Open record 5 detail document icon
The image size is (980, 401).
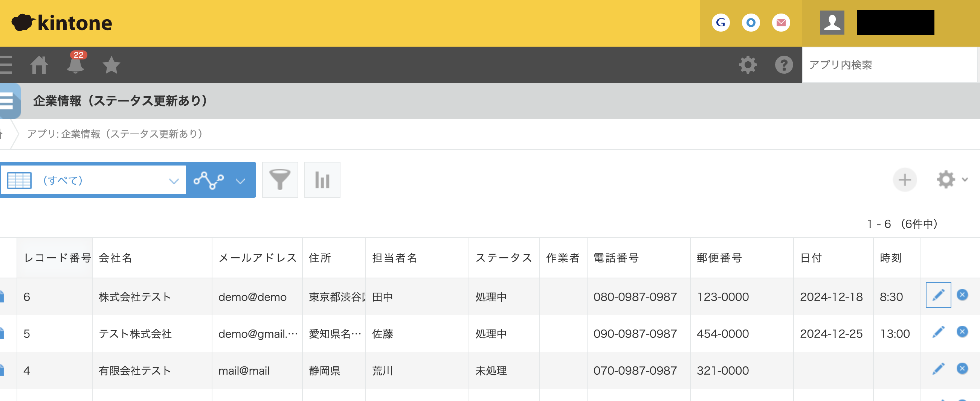pyautogui.click(x=2, y=333)
